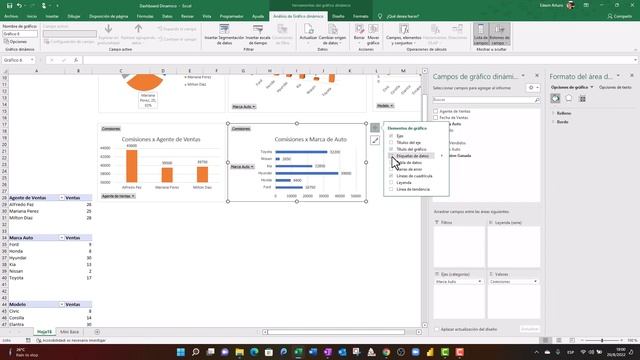
Task: Enable Leyenda checkbox
Action: (x=391, y=182)
